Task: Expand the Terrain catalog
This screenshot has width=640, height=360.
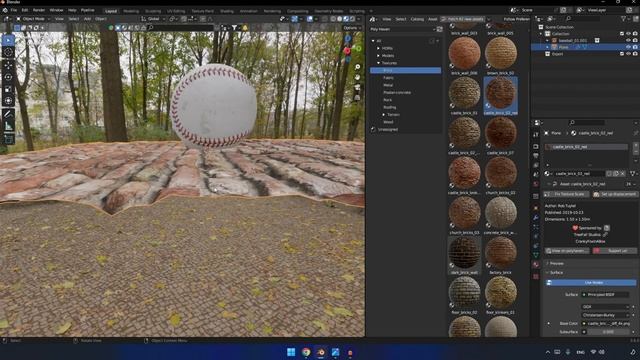Action: (384, 115)
